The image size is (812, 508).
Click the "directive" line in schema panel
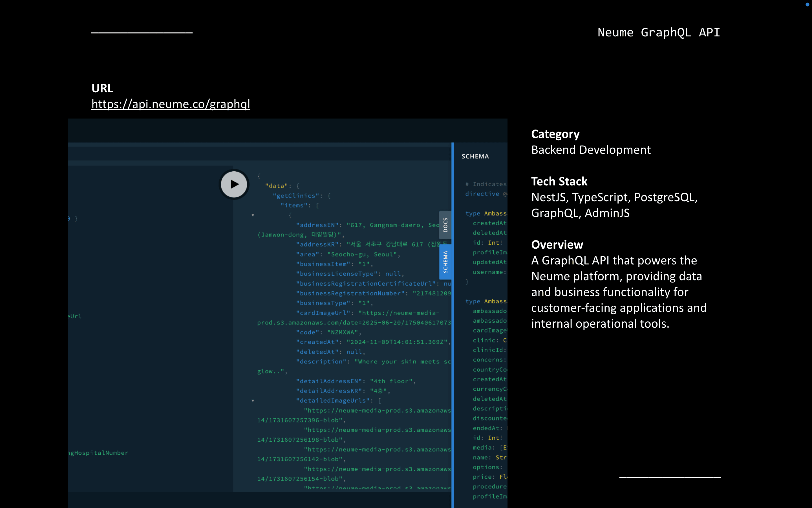pyautogui.click(x=486, y=194)
